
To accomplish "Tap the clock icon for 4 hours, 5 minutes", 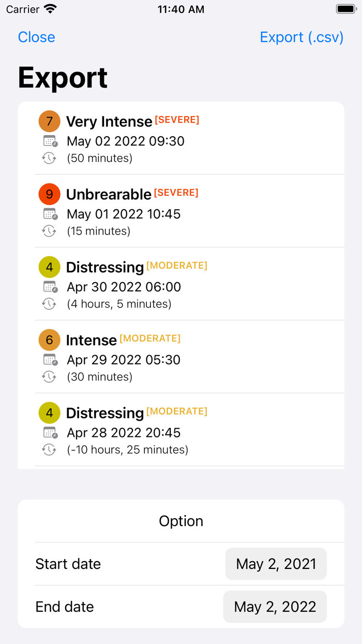I will coord(49,304).
